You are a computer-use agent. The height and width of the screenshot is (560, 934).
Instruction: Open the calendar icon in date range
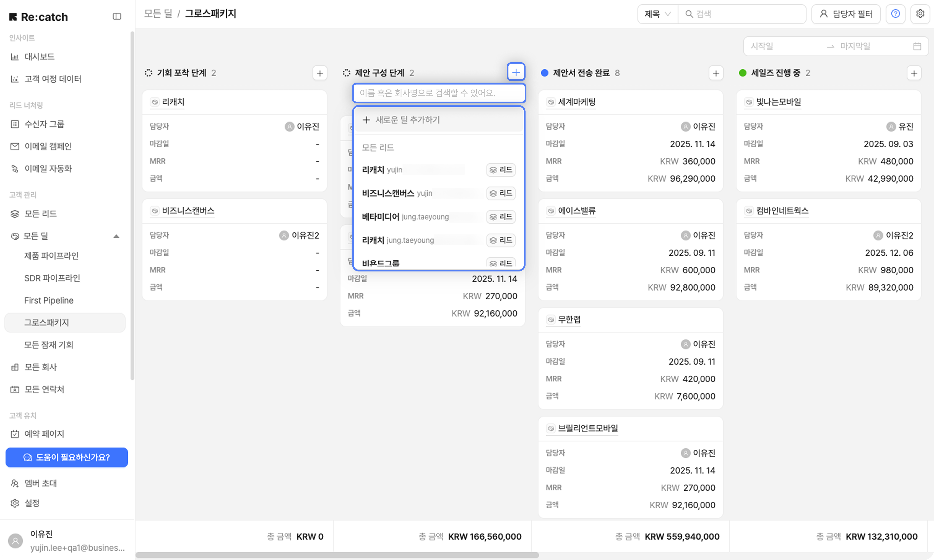(917, 46)
